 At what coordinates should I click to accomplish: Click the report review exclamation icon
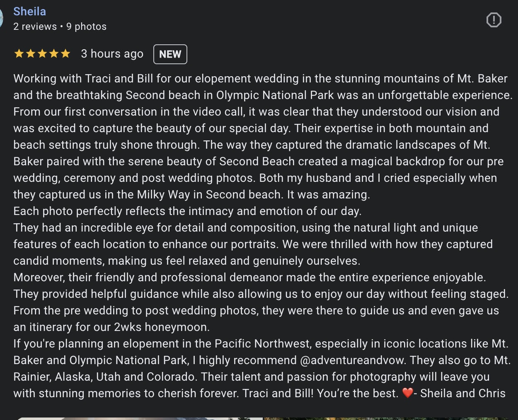pos(494,20)
